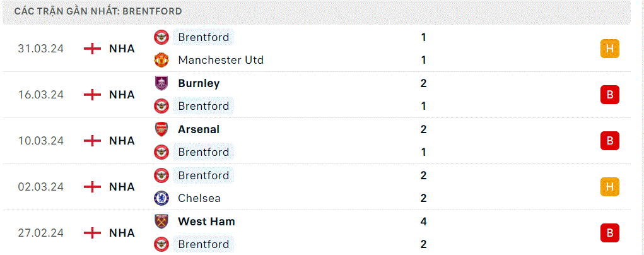Click England flag icon for 27.02.24 match
Viewport: 644px width, 255px height.
[x=93, y=233]
